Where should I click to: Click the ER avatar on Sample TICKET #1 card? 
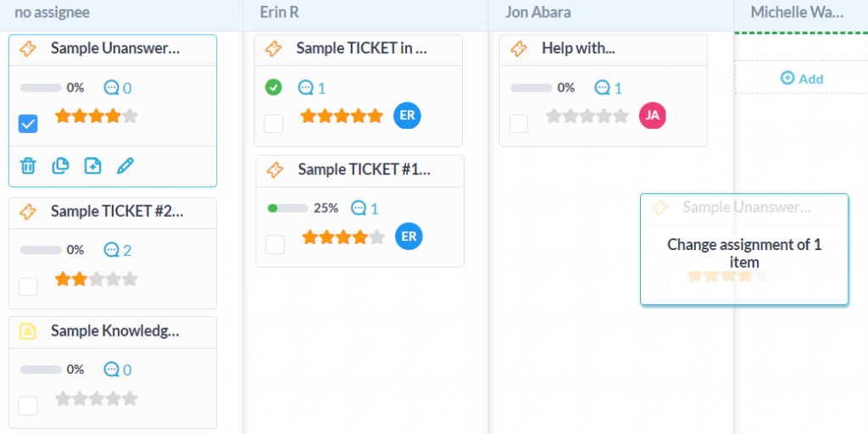click(409, 236)
